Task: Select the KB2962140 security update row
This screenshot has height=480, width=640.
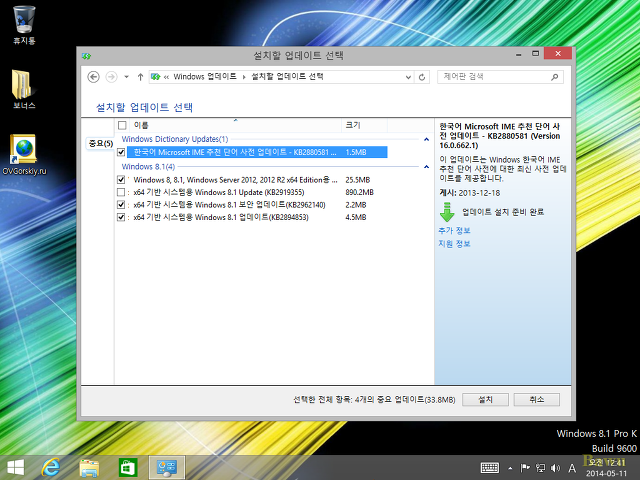Action: (x=253, y=205)
